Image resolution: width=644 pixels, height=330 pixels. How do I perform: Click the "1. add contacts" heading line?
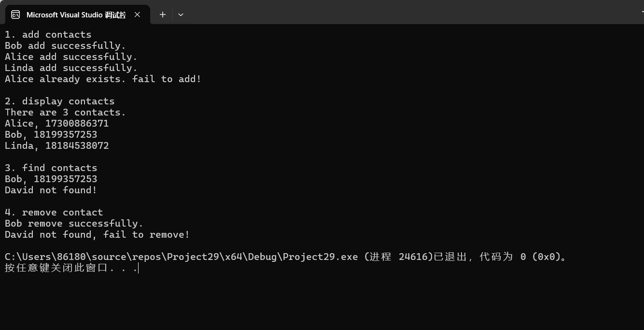tap(48, 35)
